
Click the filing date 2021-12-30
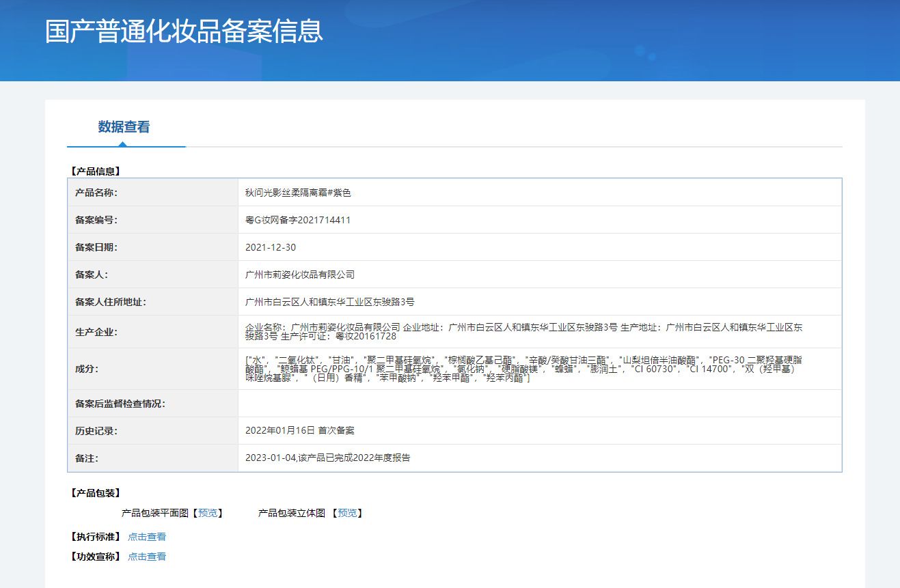pos(271,247)
